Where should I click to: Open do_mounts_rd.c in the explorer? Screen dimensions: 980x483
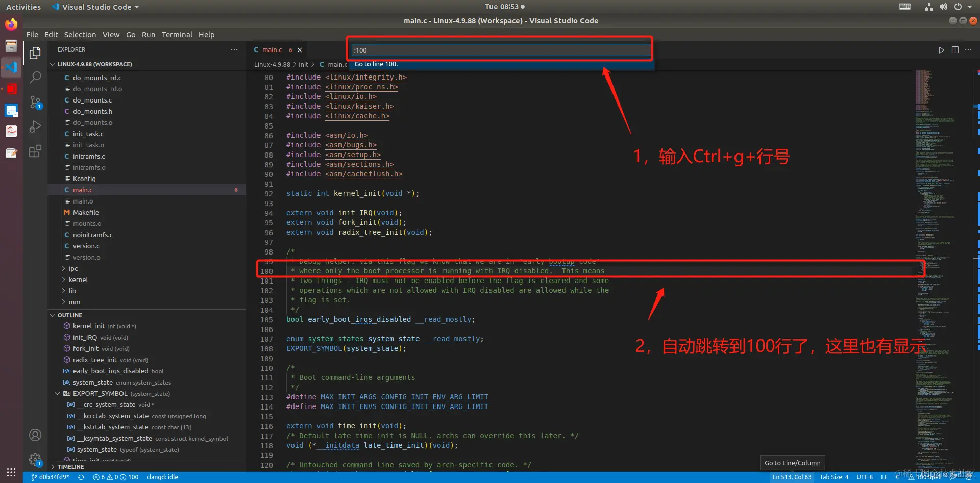pyautogui.click(x=97, y=78)
